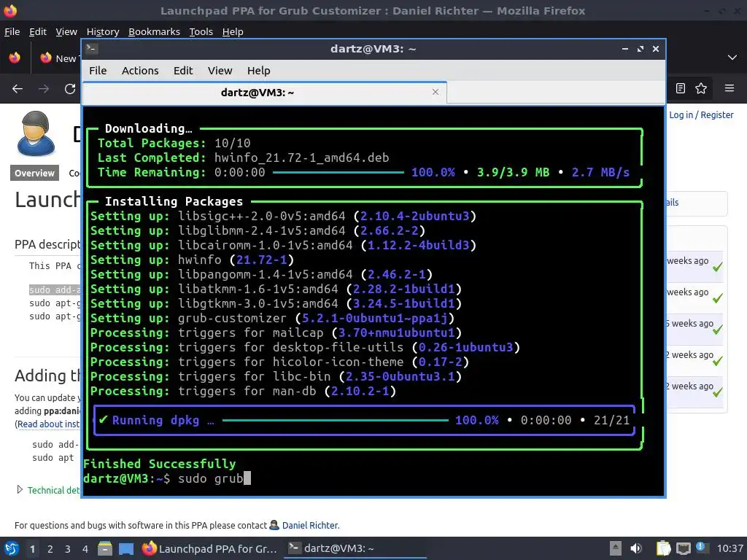Bookmark this page with the star icon
This screenshot has width=747, height=560.
[701, 88]
